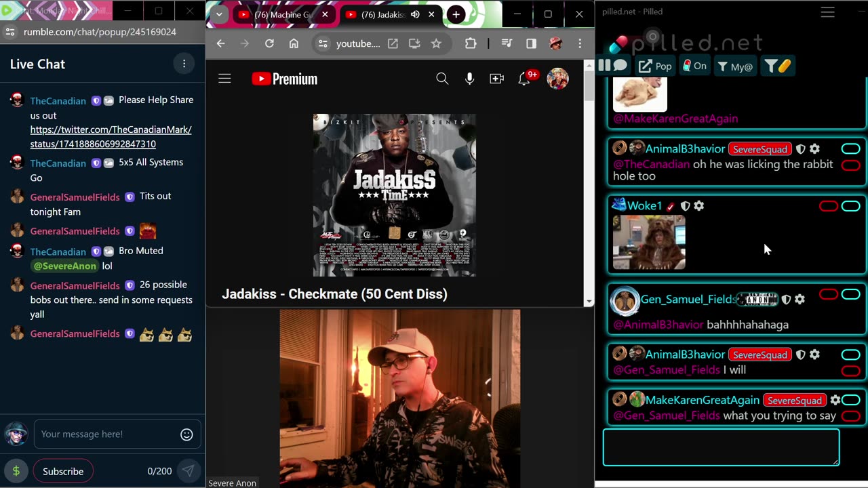Click gear icon on Woke1 message

[x=699, y=205]
